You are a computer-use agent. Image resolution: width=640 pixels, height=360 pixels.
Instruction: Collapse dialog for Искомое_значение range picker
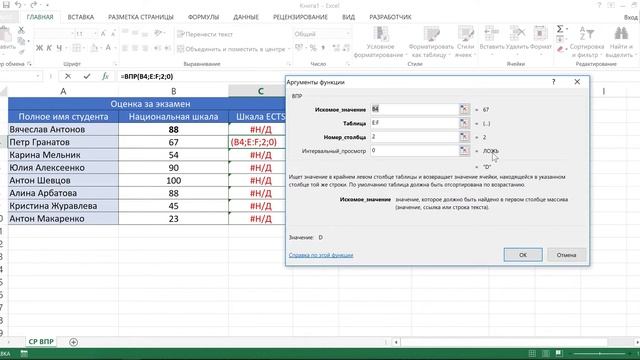click(x=464, y=109)
